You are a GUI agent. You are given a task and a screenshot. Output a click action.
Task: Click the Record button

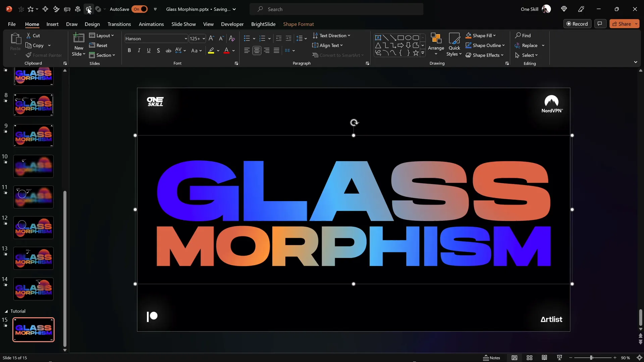pos(577,24)
